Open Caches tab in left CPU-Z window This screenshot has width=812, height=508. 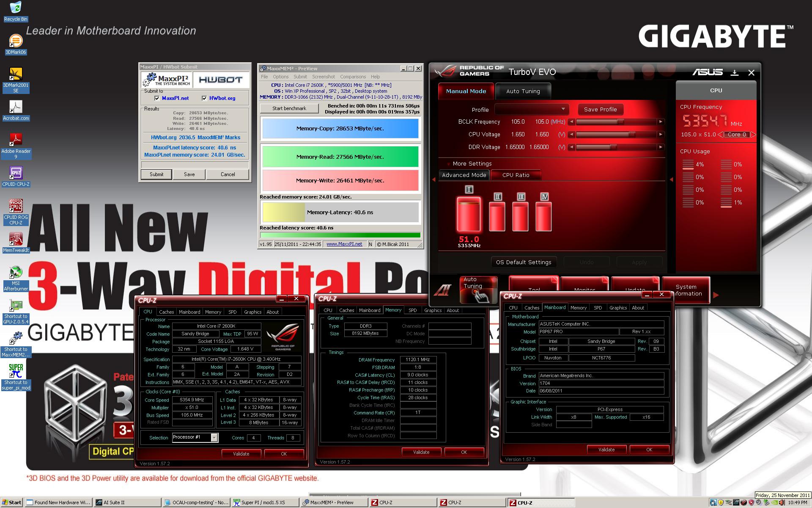click(166, 312)
